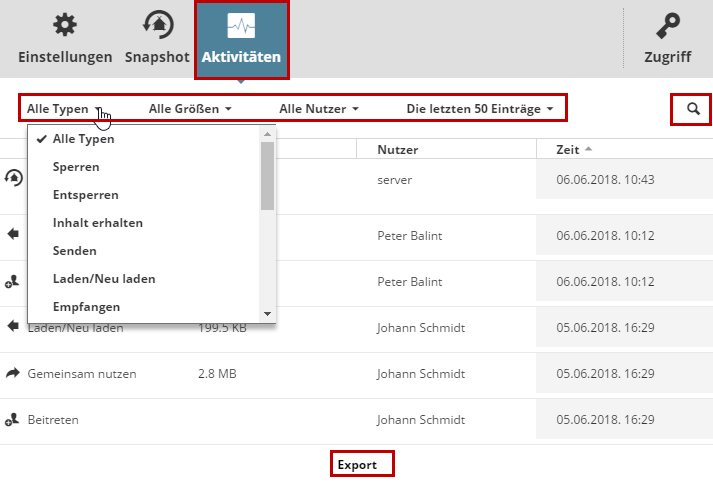This screenshot has width=713, height=484.
Task: Click the dropdown list scroll-down arrow
Action: tap(267, 314)
